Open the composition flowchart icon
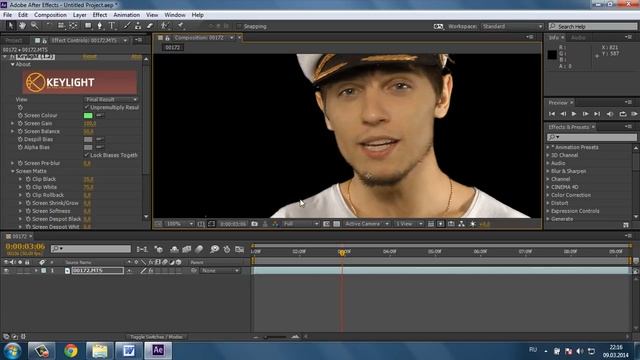Image resolution: width=640 pixels, height=360 pixels. pyautogui.click(x=461, y=224)
